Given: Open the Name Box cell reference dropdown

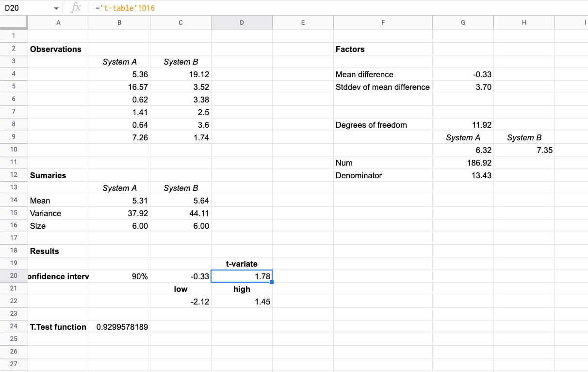Looking at the screenshot, I should [56, 8].
